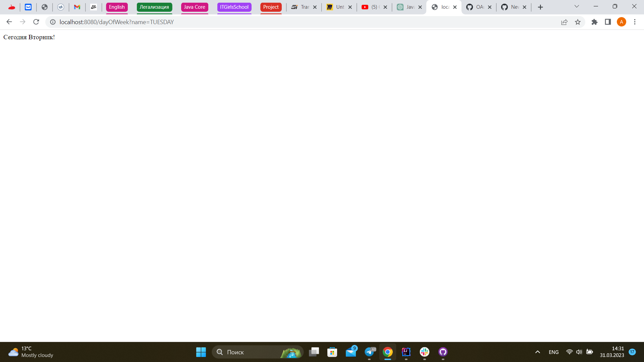The height and width of the screenshot is (362, 644).
Task: Open the Extensions puzzle icon
Action: [x=594, y=22]
